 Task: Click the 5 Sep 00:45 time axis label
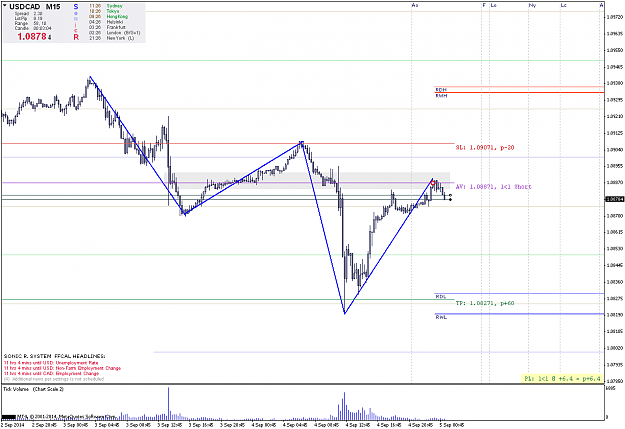pyautogui.click(x=451, y=425)
